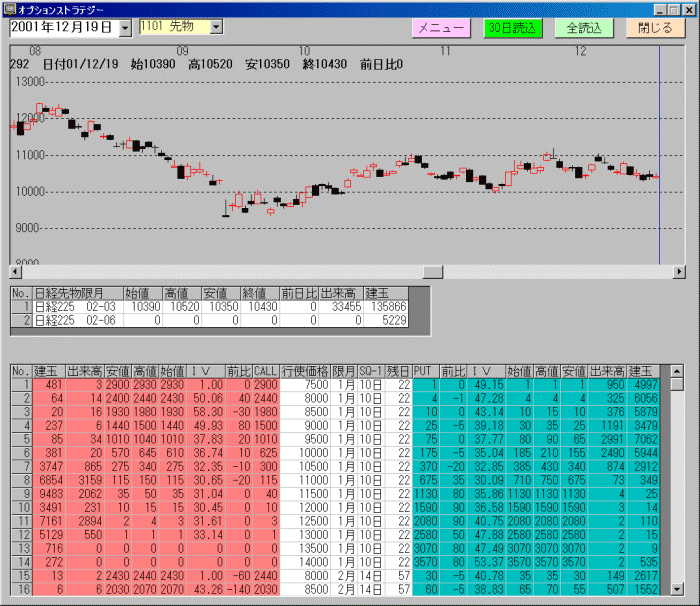Click futures volume cell 33455
Image resolution: width=700 pixels, height=606 pixels.
[341, 307]
